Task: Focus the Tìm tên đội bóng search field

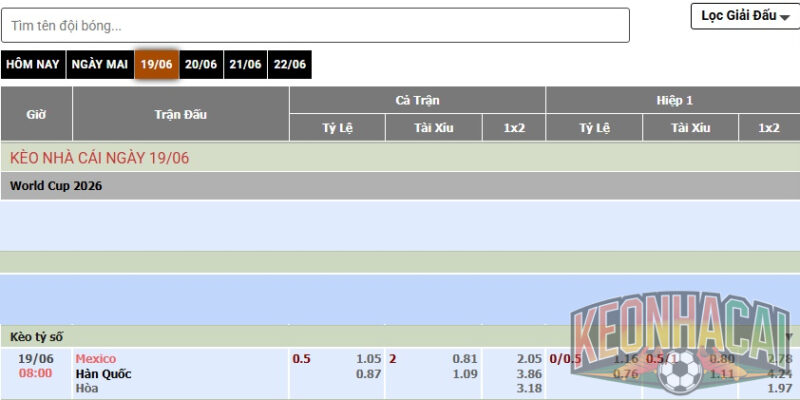Action: click(315, 26)
